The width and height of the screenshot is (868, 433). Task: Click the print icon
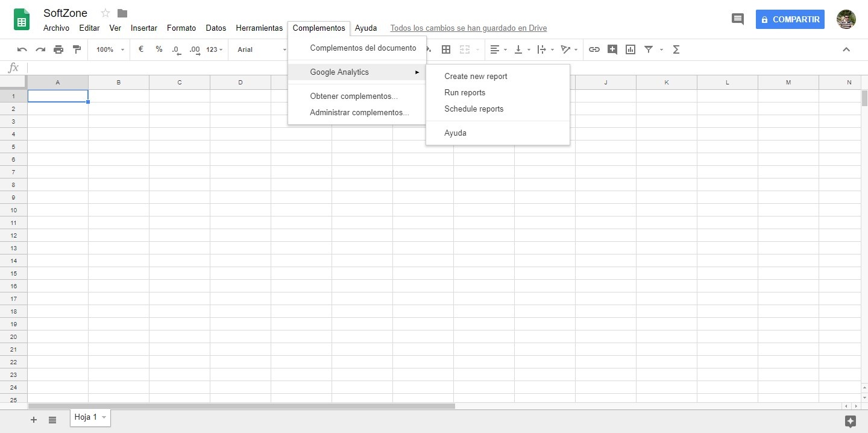(58, 49)
